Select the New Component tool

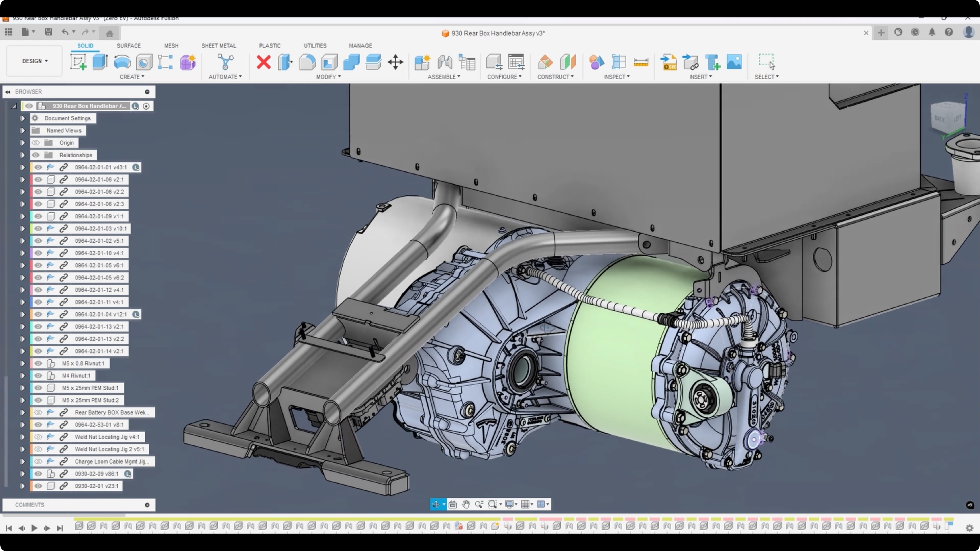pyautogui.click(x=422, y=62)
